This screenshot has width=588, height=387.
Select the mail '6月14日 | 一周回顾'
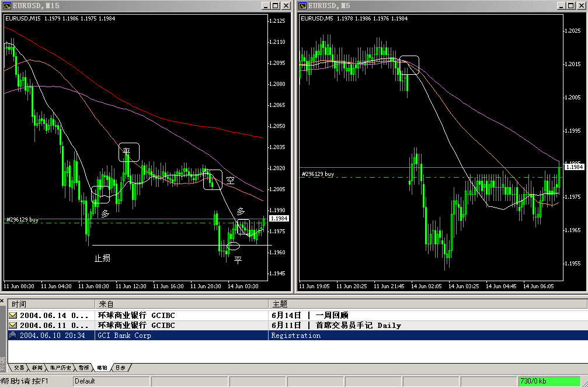[298, 315]
